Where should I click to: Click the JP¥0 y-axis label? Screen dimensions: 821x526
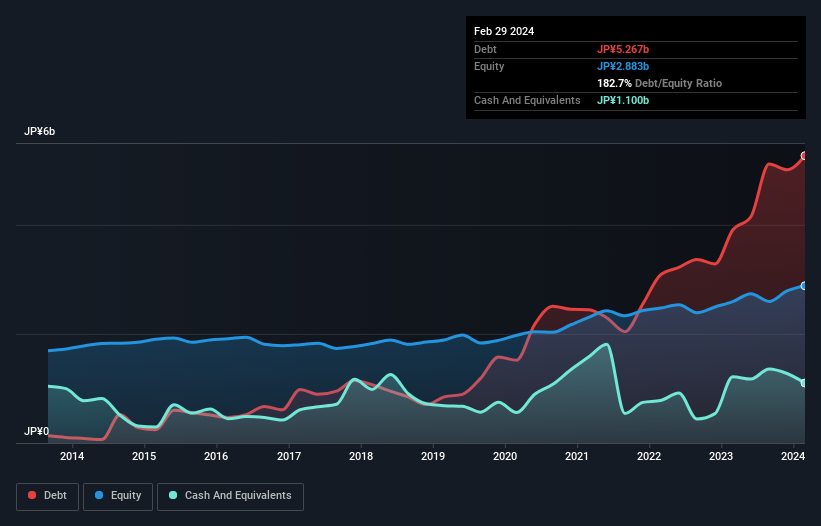click(x=36, y=431)
